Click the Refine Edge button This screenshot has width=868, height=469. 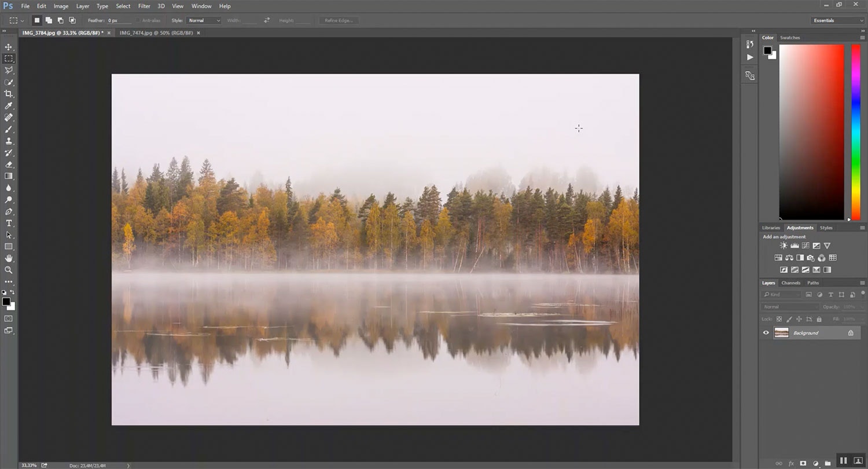[338, 20]
